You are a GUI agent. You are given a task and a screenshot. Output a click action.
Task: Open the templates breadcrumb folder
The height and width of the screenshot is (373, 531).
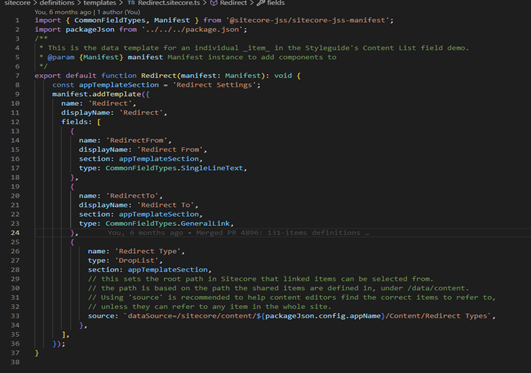[100, 3]
